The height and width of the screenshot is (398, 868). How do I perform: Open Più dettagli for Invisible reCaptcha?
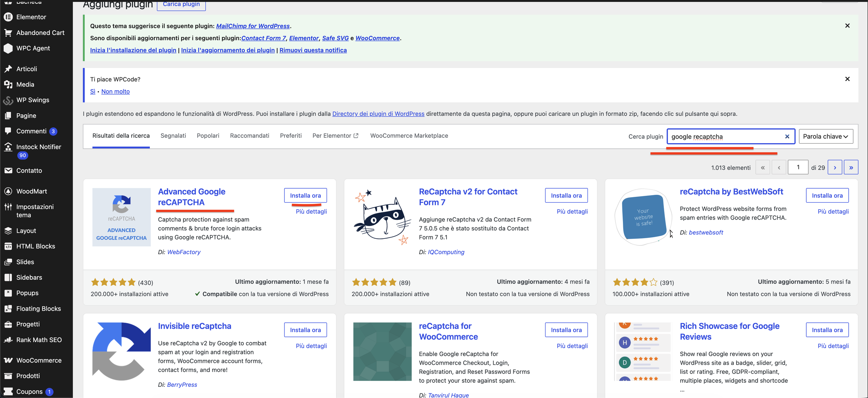[311, 346]
